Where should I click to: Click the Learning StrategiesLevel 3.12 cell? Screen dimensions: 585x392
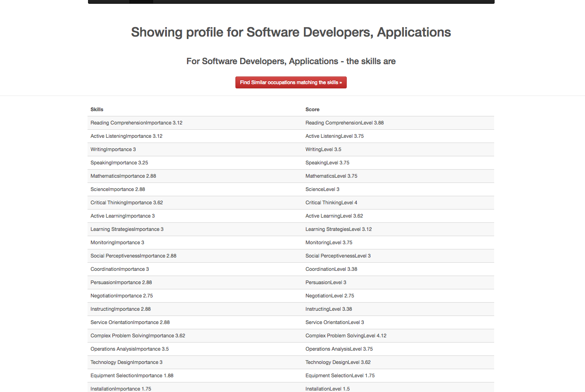[399, 229]
